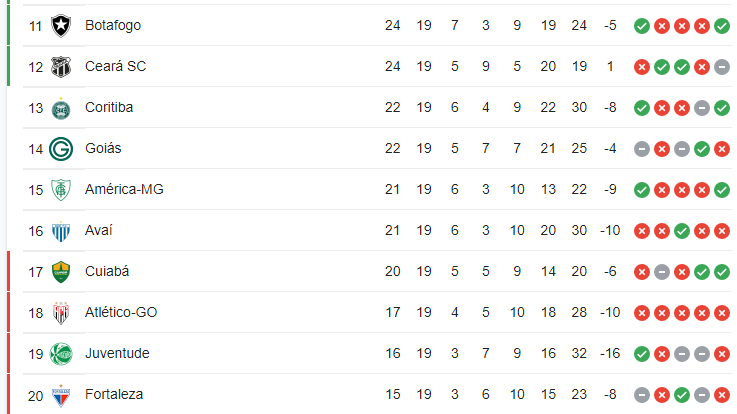Click Ceará SC's latest draw icon
737x414 pixels.
722,67
